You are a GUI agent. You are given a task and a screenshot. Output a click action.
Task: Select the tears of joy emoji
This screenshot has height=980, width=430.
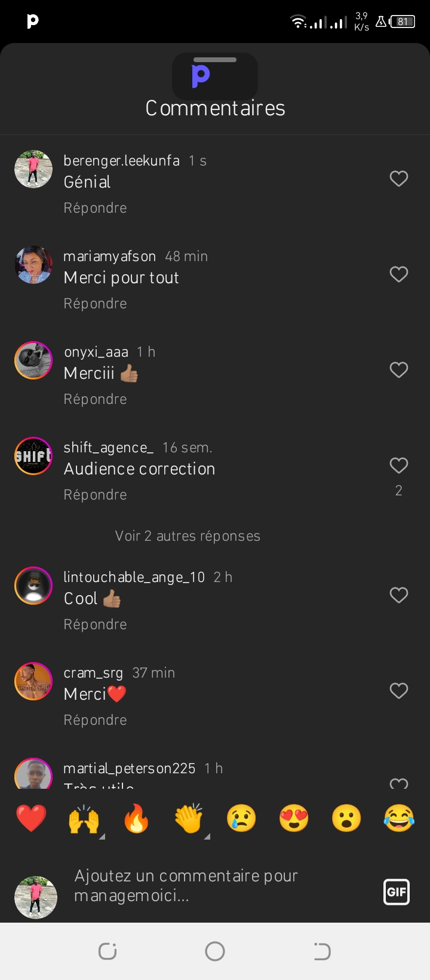399,819
